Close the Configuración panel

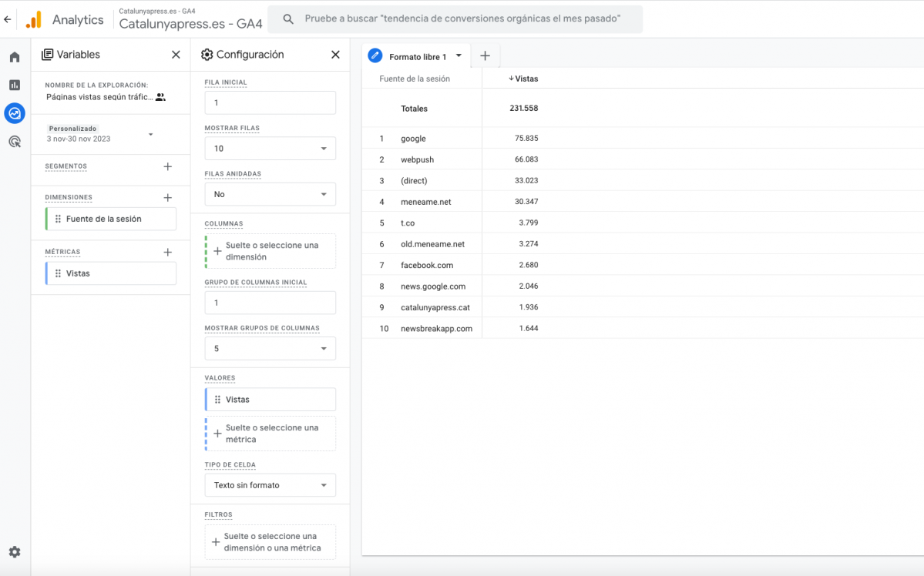(x=335, y=55)
